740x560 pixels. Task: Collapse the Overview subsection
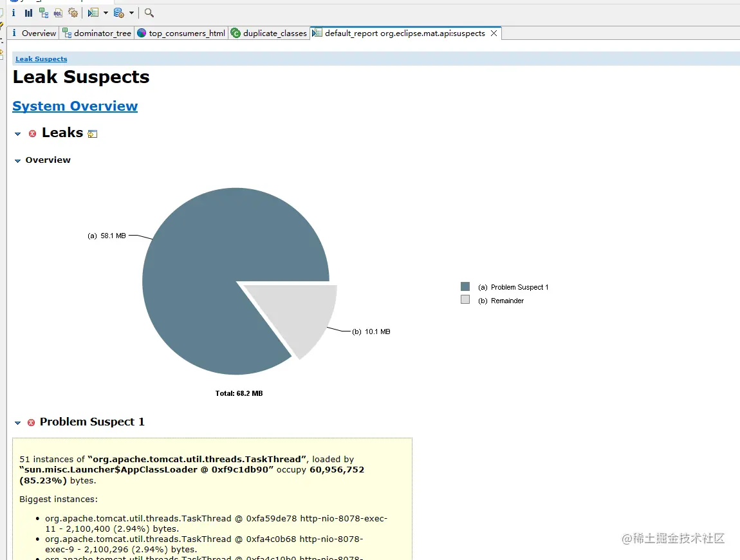click(x=18, y=161)
